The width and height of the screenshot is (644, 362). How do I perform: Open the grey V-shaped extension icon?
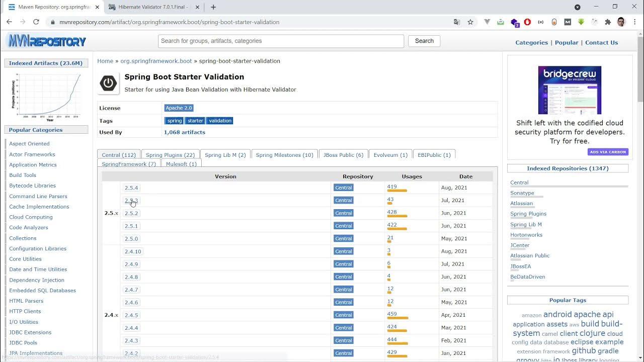tap(487, 22)
